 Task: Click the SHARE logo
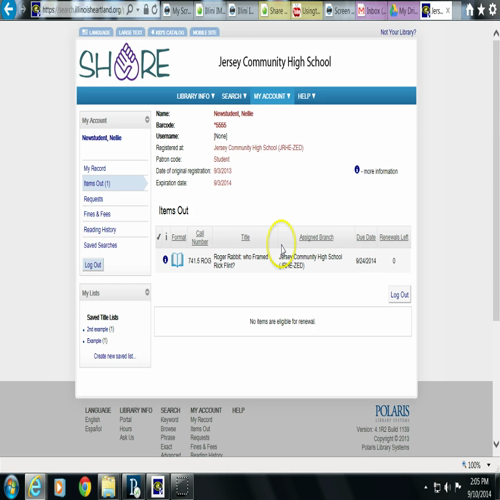(124, 62)
